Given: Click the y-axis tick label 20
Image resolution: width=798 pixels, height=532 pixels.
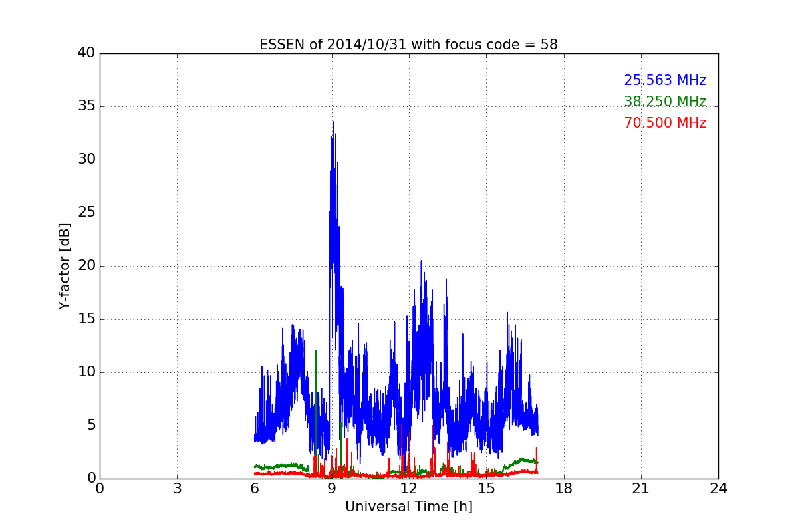Looking at the screenshot, I should pyautogui.click(x=86, y=266).
